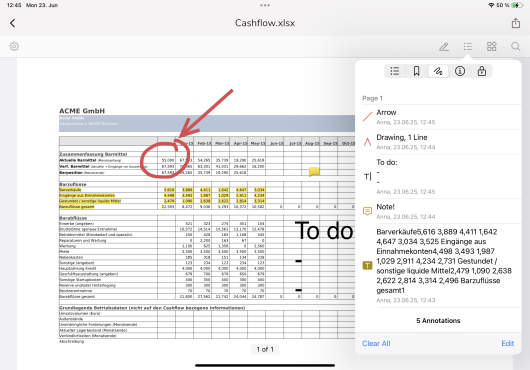Open the settings gear icon
This screenshot has height=370, width=530.
(14, 46)
